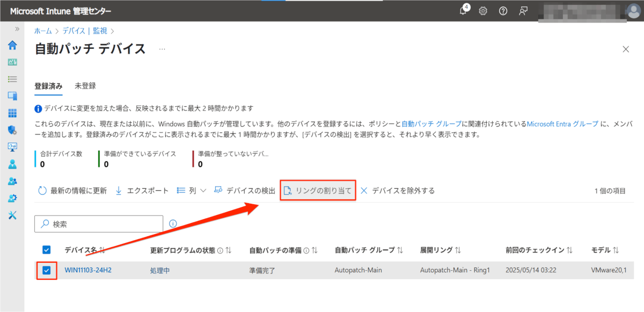Click the 準備完了 cell

262,270
